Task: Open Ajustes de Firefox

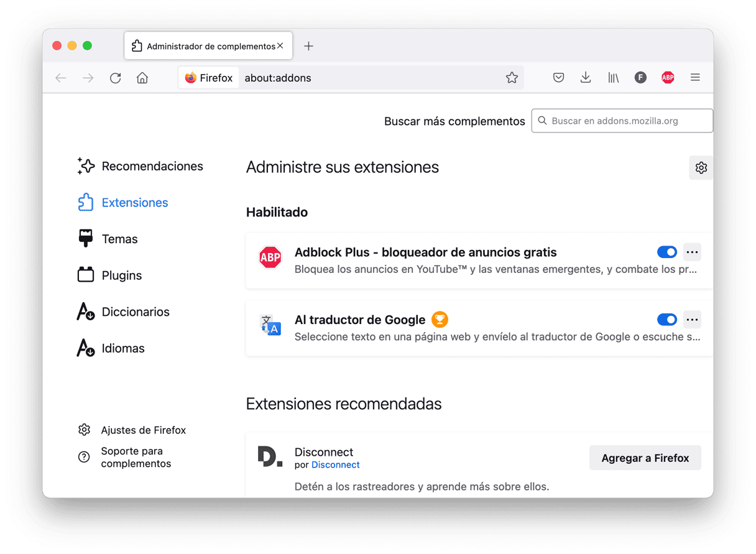Action: pos(132,430)
